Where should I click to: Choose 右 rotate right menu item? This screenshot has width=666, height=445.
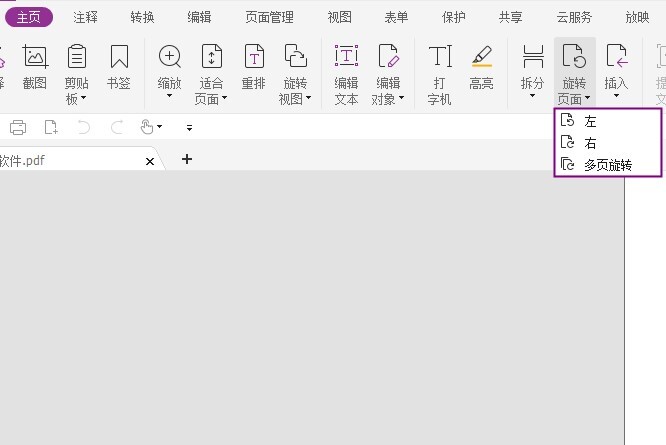point(608,143)
